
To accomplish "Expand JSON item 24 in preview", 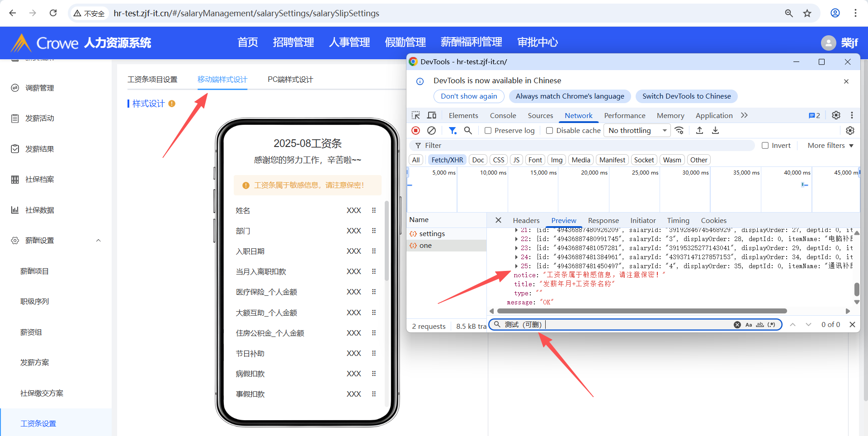I will [x=517, y=257].
